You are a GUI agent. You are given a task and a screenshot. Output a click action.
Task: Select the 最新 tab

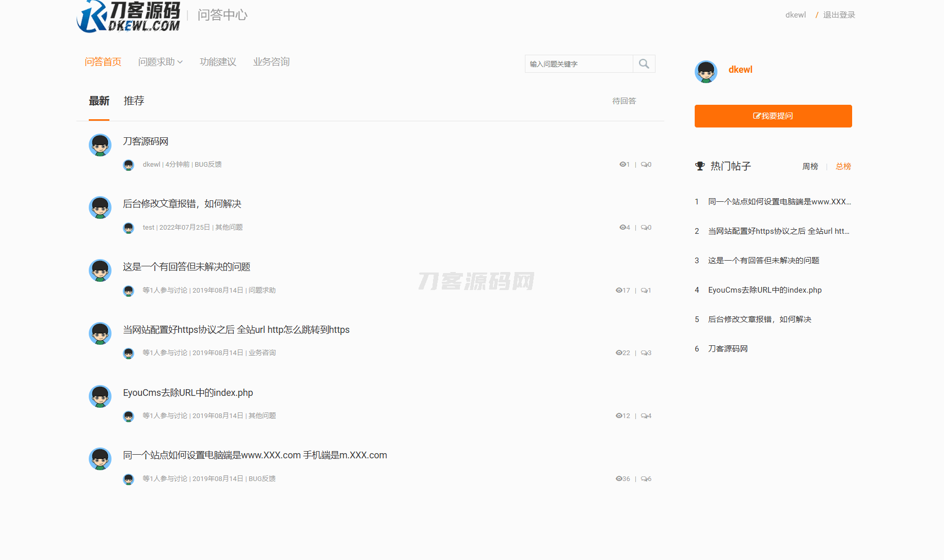point(99,101)
